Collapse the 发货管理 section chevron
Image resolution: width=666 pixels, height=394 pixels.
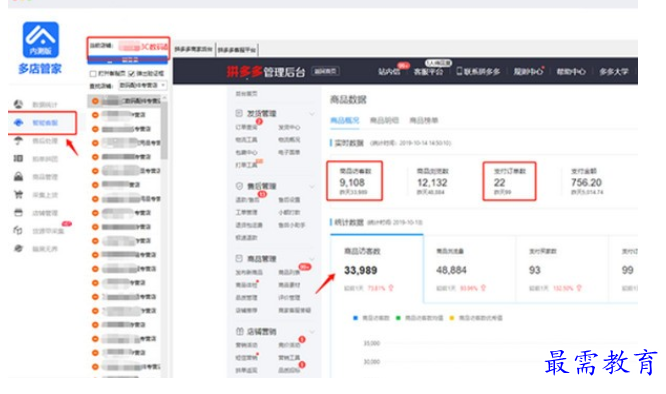point(312,114)
